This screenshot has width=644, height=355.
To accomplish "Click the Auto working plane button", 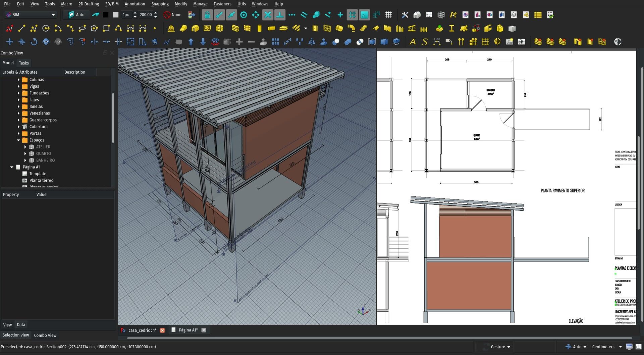I will point(76,15).
